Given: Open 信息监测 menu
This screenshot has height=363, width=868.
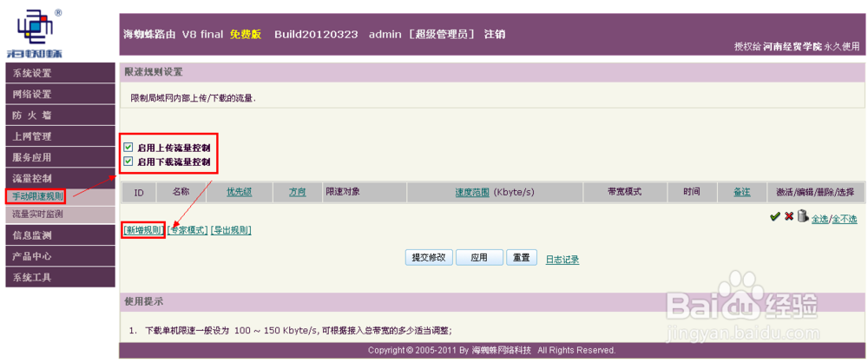Looking at the screenshot, I should (x=60, y=235).
